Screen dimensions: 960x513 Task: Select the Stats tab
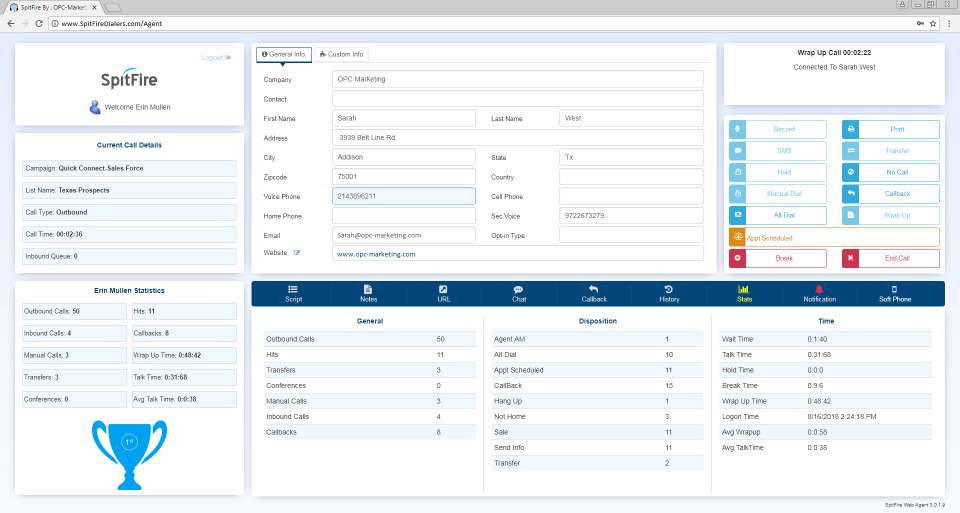click(x=744, y=294)
